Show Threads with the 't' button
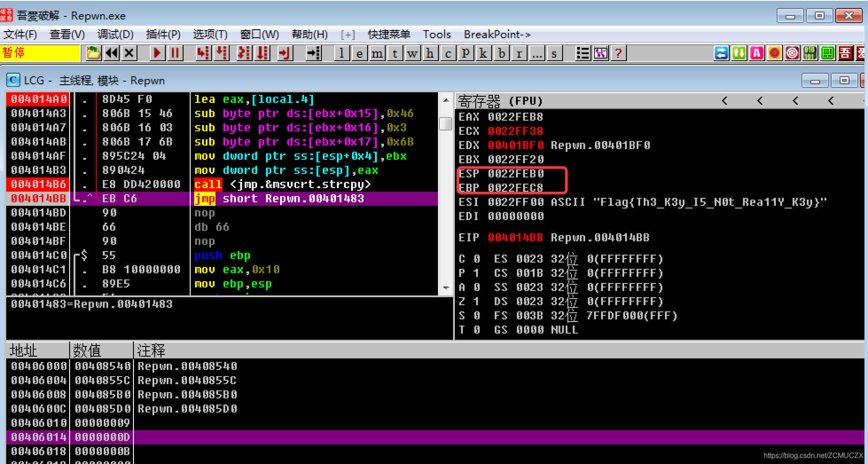Viewport: 868px width, 464px height. click(x=395, y=53)
